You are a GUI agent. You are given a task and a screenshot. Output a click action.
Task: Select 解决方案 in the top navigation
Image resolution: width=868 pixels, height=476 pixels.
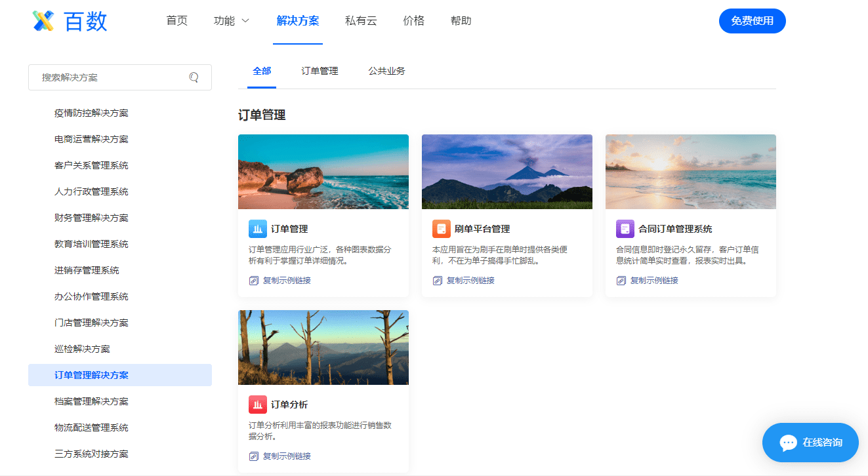tap(298, 21)
